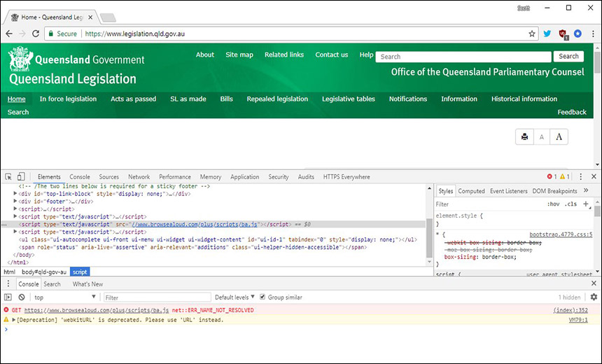
Task: Click the browser address bar URL
Action: click(x=135, y=34)
